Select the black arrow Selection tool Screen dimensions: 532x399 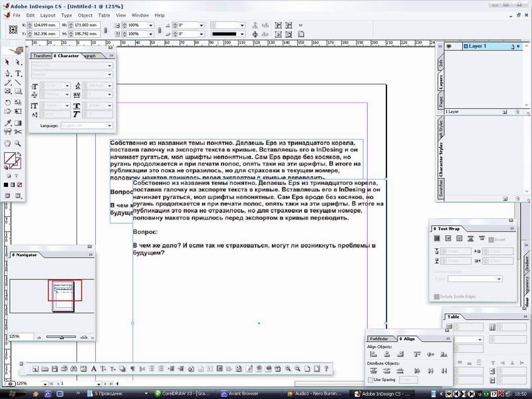click(7, 63)
